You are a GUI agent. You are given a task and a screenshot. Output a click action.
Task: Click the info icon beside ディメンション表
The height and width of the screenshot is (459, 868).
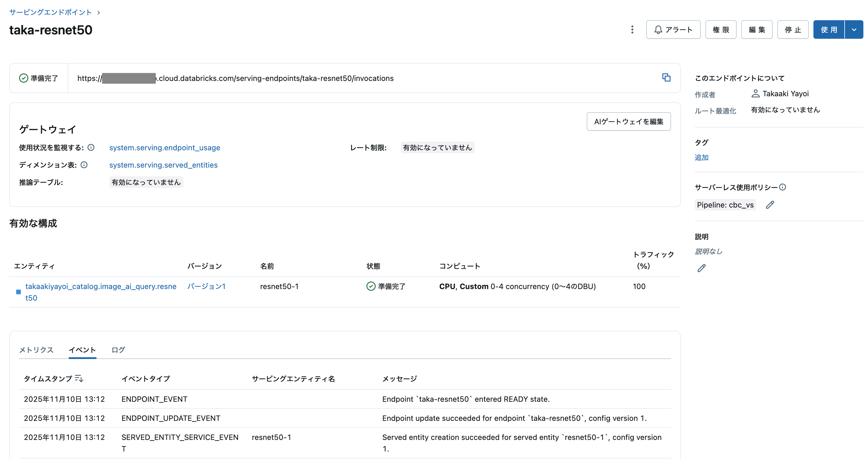click(84, 165)
